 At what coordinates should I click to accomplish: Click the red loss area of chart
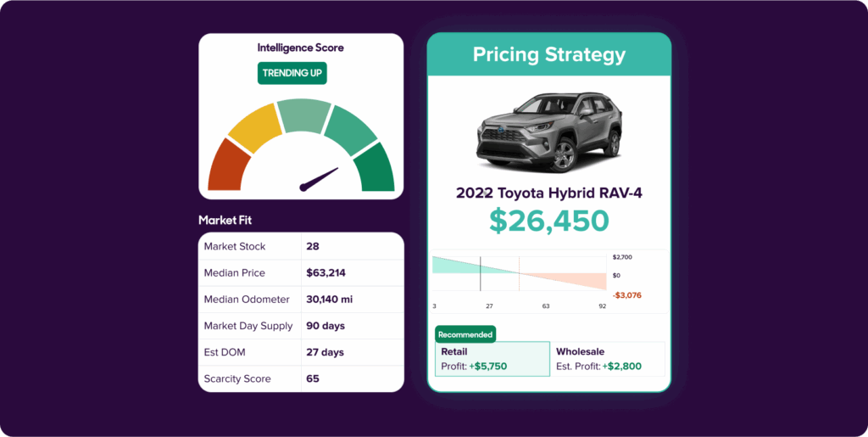581,280
